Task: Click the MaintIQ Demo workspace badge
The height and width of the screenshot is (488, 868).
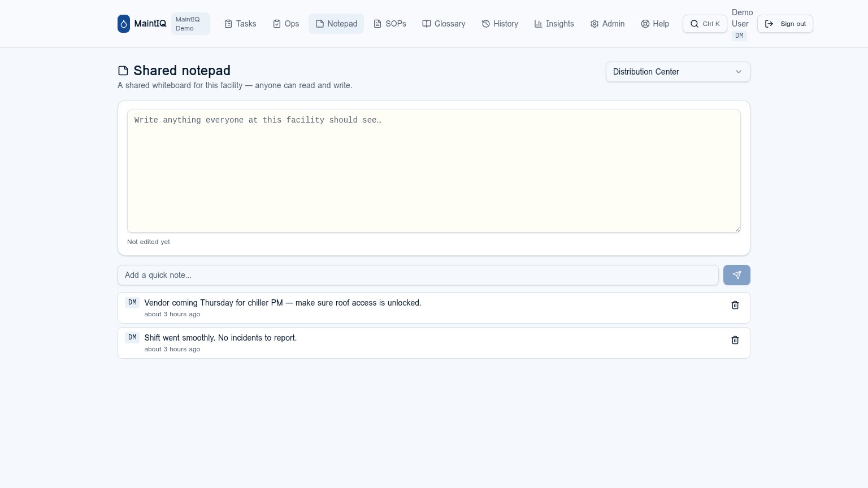Action: 190,24
